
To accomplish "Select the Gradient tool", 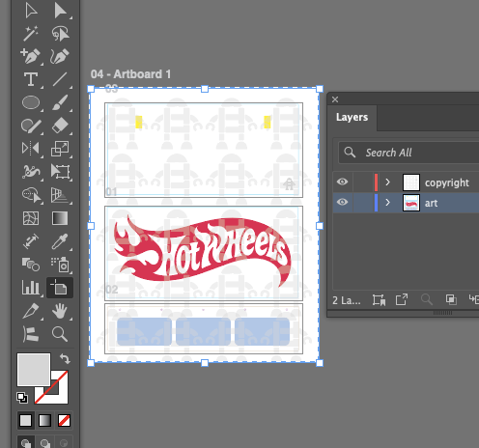I will click(x=60, y=218).
